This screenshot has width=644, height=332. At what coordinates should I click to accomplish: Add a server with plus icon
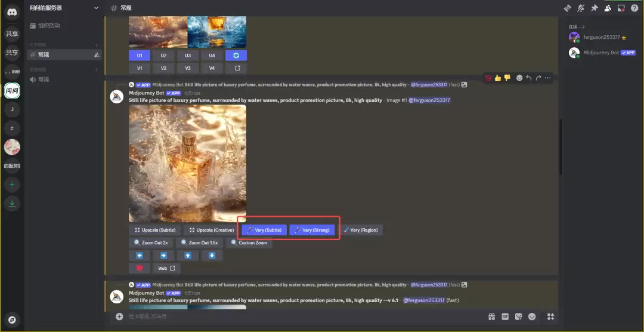tap(12, 185)
